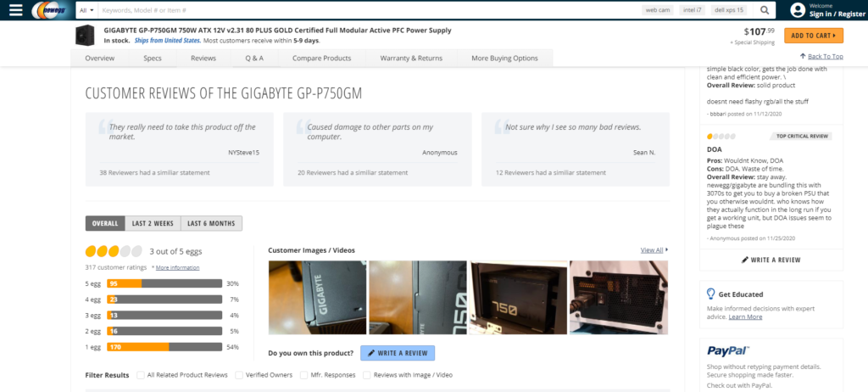The height and width of the screenshot is (392, 868).
Task: Focus the keyword search input field
Action: click(x=370, y=10)
